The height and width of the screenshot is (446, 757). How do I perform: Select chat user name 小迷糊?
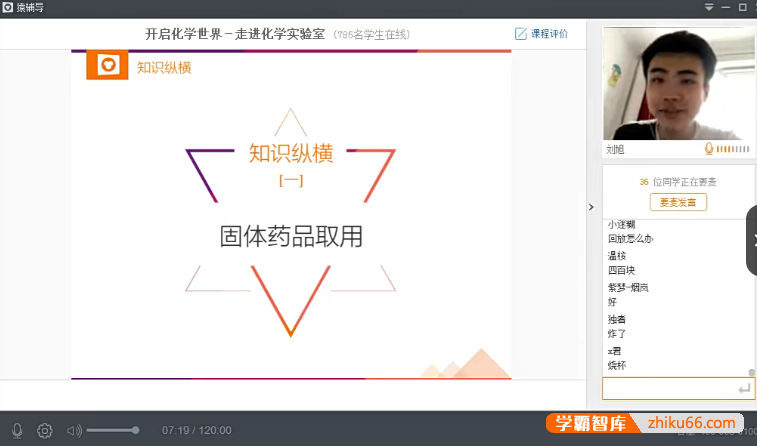[621, 224]
